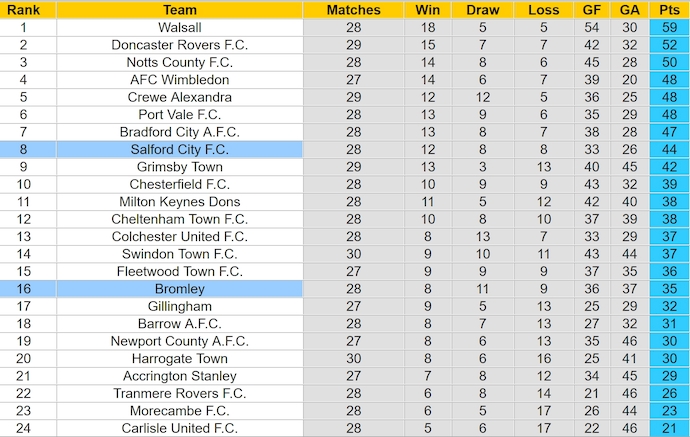The image size is (690, 437).
Task: Sort by the Pts column header
Action: coord(667,10)
